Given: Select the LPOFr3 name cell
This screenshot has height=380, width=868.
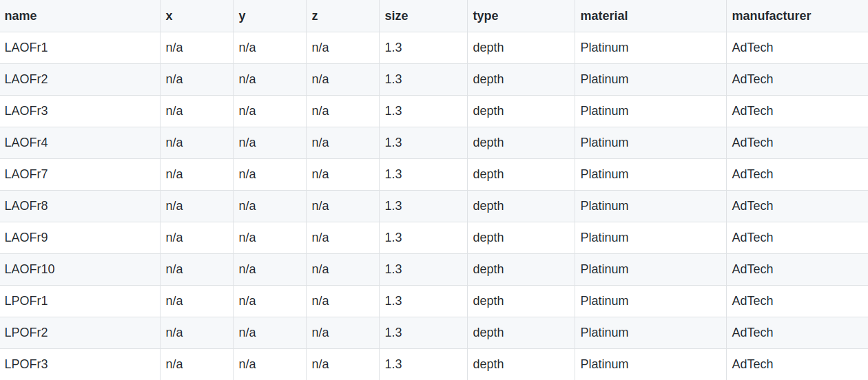Looking at the screenshot, I should pos(26,364).
